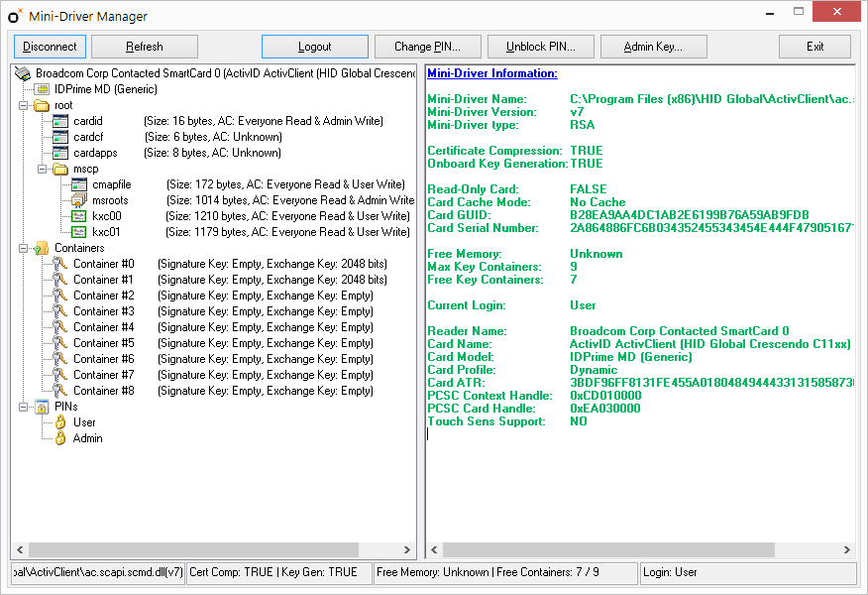868x595 pixels.
Task: Click the tree pane horizontal scrollbar thumb
Action: (x=194, y=549)
